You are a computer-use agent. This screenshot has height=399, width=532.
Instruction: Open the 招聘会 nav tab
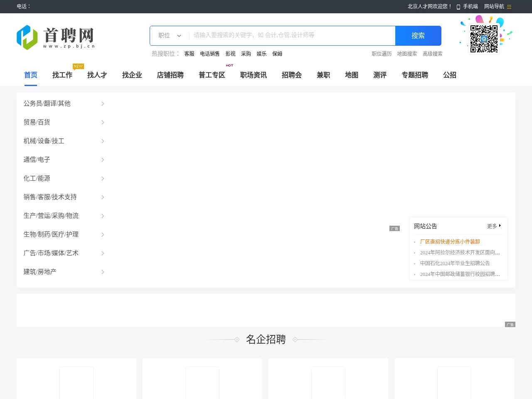pos(292,75)
